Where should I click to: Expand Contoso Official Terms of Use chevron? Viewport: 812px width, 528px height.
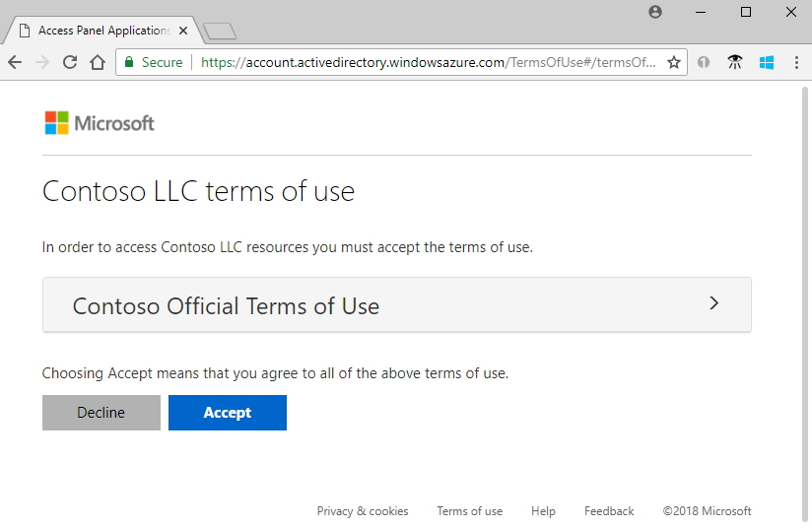pos(714,303)
